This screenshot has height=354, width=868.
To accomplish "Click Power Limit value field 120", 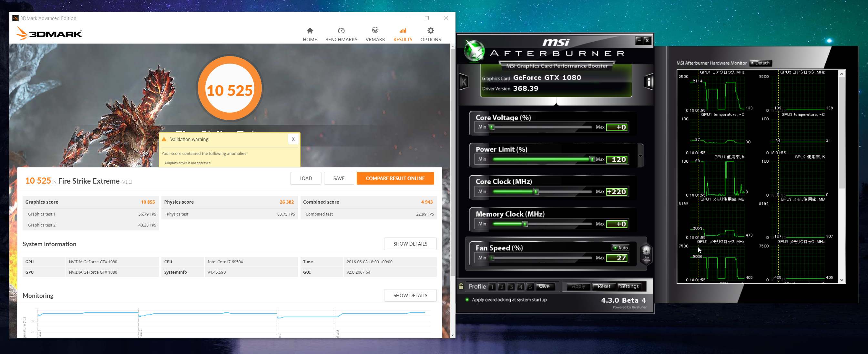I will (617, 159).
